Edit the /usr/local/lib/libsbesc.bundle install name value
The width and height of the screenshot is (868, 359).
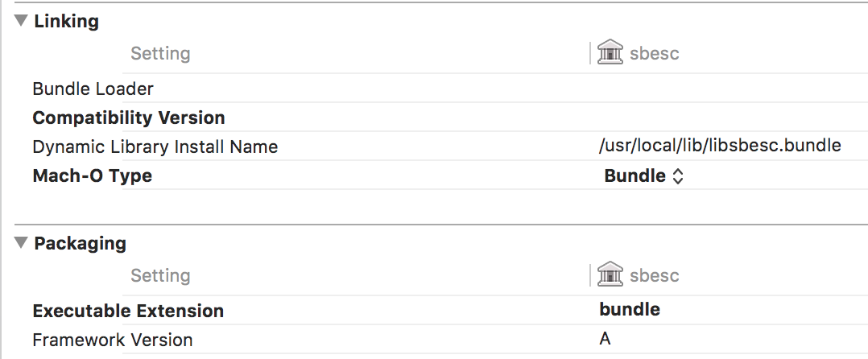[x=720, y=146]
